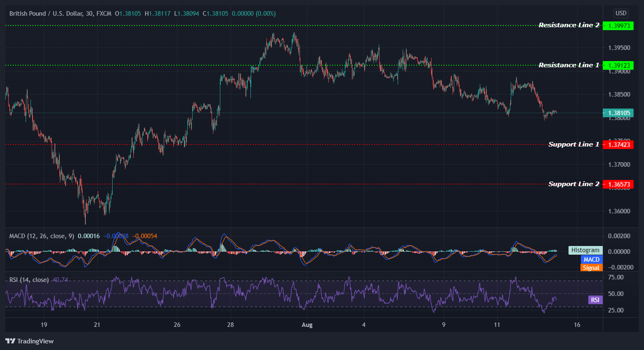The image size is (644, 350).
Task: Select the blue MACD legend badge
Action: point(591,259)
